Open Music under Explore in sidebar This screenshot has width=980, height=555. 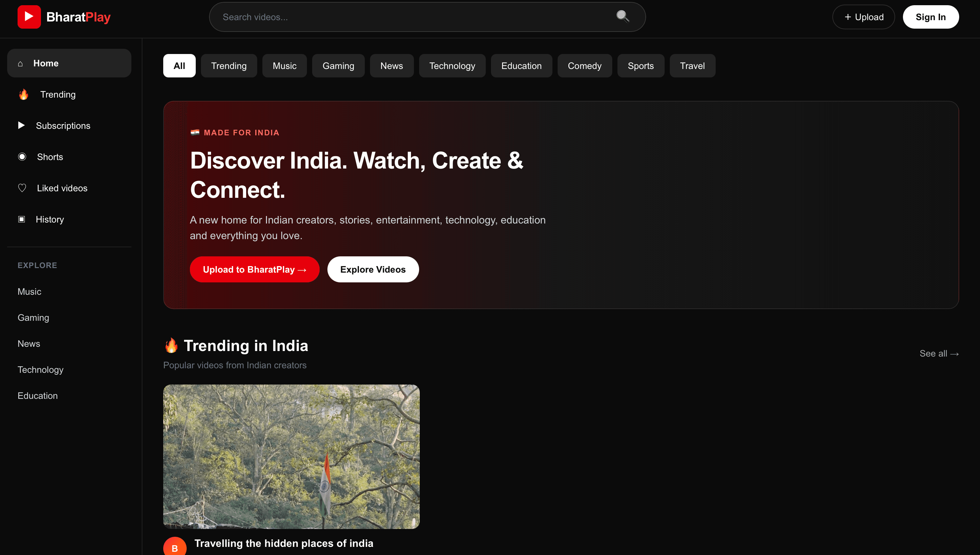[x=29, y=291]
